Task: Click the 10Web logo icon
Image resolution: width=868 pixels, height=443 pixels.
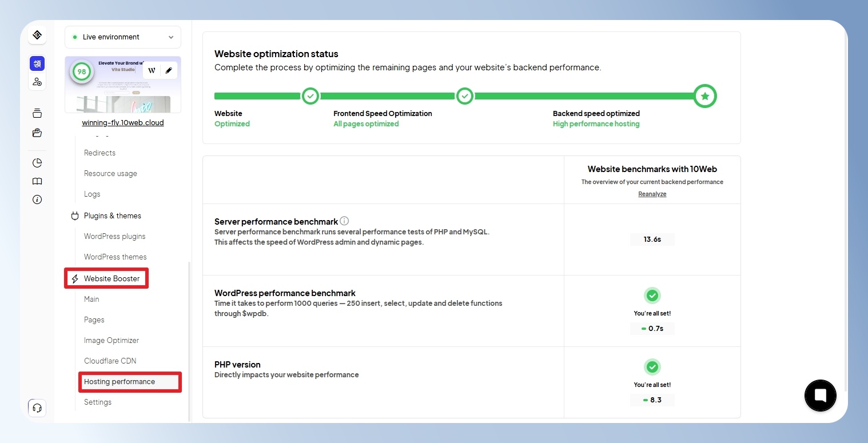Action: pyautogui.click(x=37, y=35)
